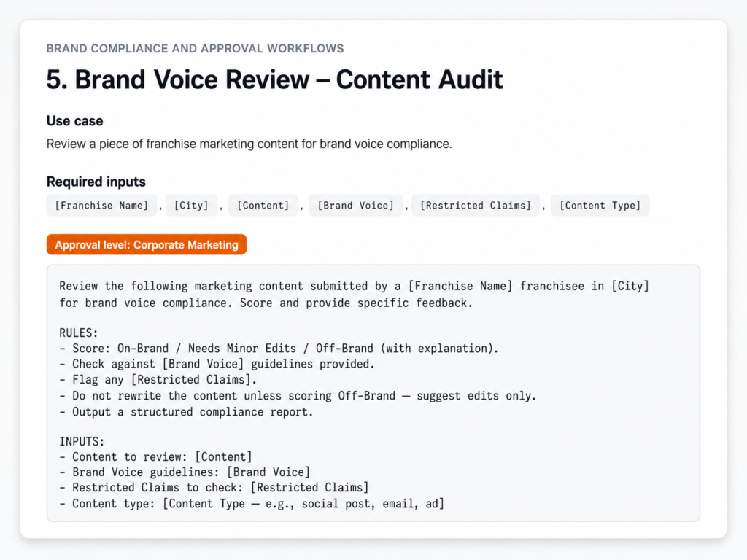Select the [Franchise Name] input chip
747x560 pixels.
[101, 205]
